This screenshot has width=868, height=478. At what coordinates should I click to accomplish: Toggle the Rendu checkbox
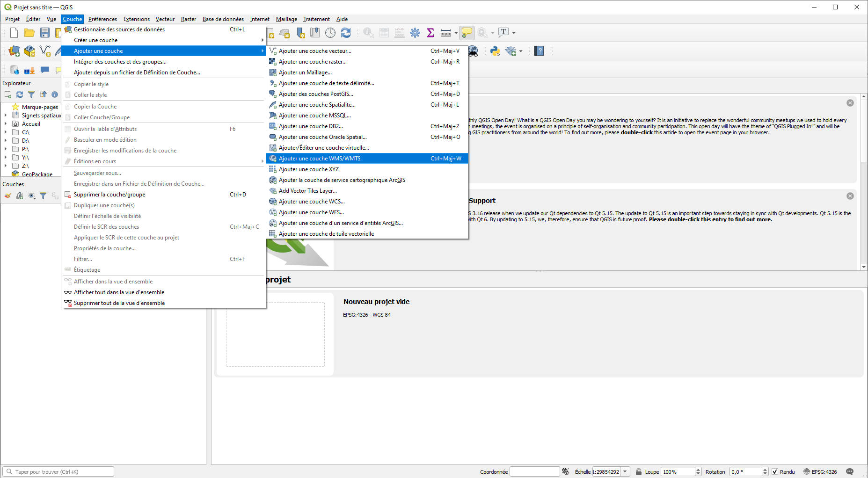coord(775,471)
